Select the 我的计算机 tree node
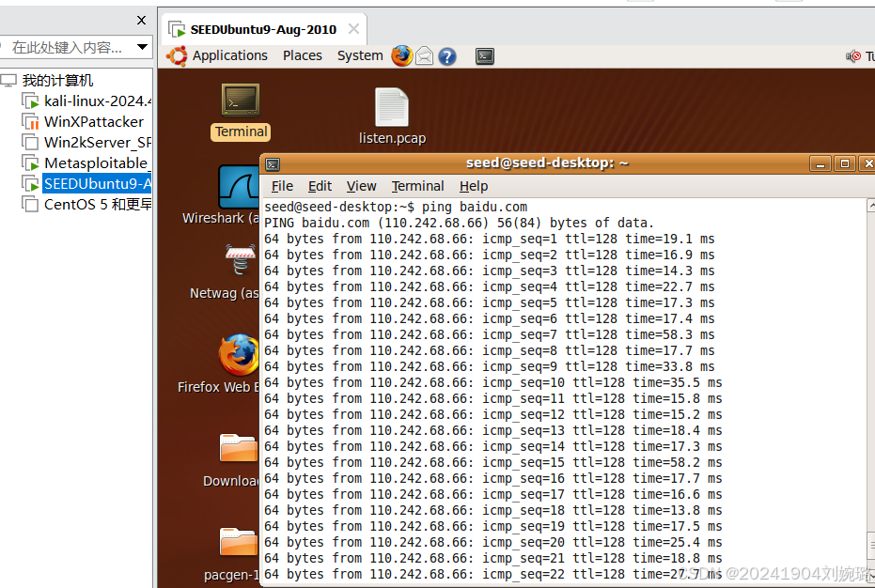The image size is (875, 588). pyautogui.click(x=57, y=81)
